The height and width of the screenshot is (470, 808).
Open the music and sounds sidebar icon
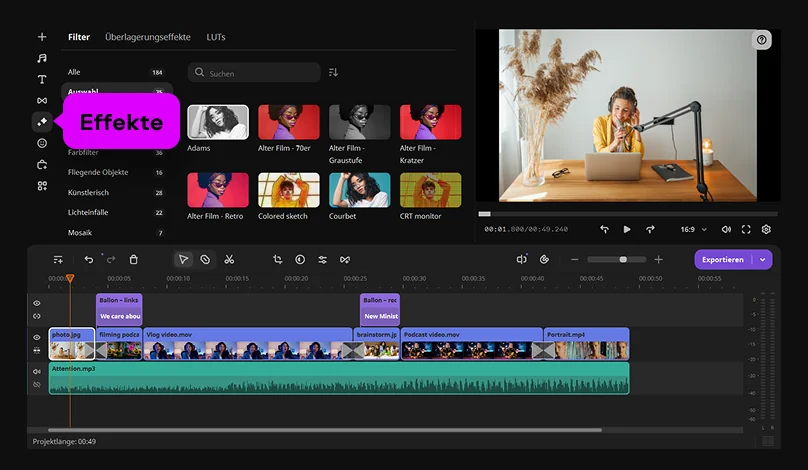(42, 58)
